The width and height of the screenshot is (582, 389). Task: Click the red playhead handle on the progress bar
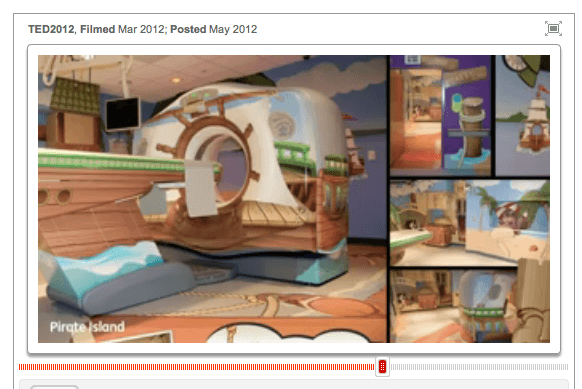point(382,367)
